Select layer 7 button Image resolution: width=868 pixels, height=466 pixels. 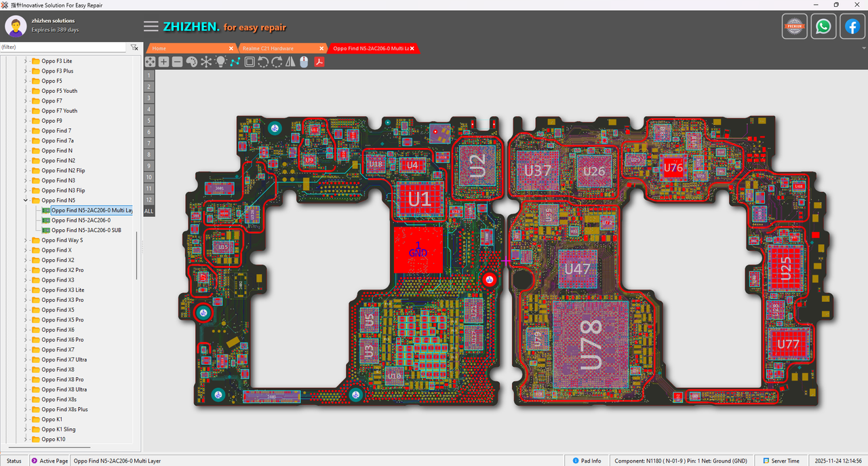pyautogui.click(x=149, y=143)
